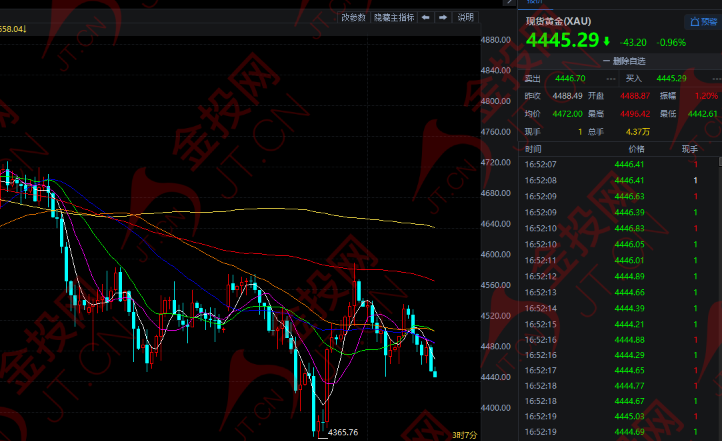Select the tick row priced 4446.05
This screenshot has width=722, height=441.
(618, 244)
